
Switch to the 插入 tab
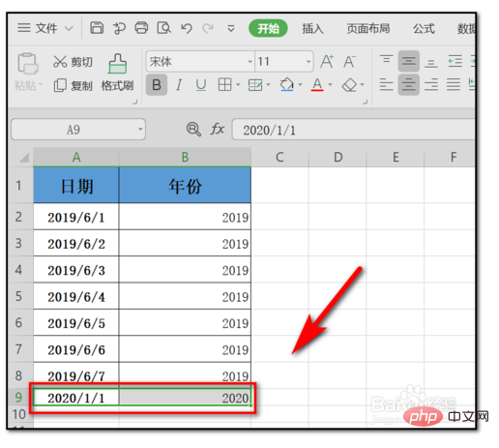312,28
